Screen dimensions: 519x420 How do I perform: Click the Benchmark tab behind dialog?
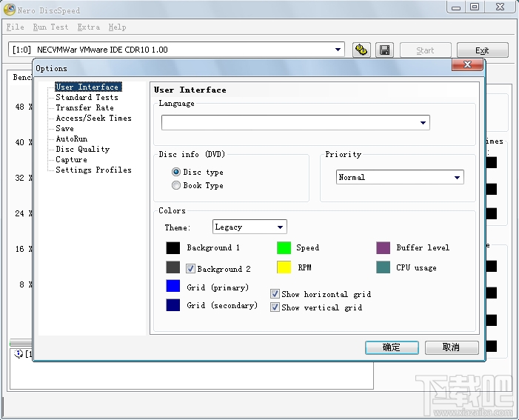tap(21, 77)
